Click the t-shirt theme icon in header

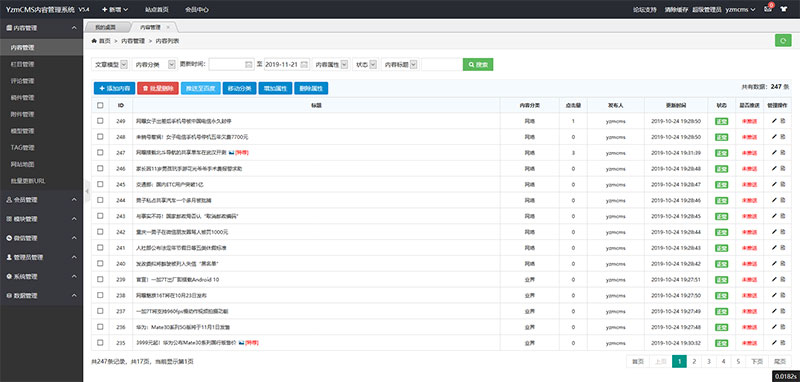pyautogui.click(x=784, y=9)
